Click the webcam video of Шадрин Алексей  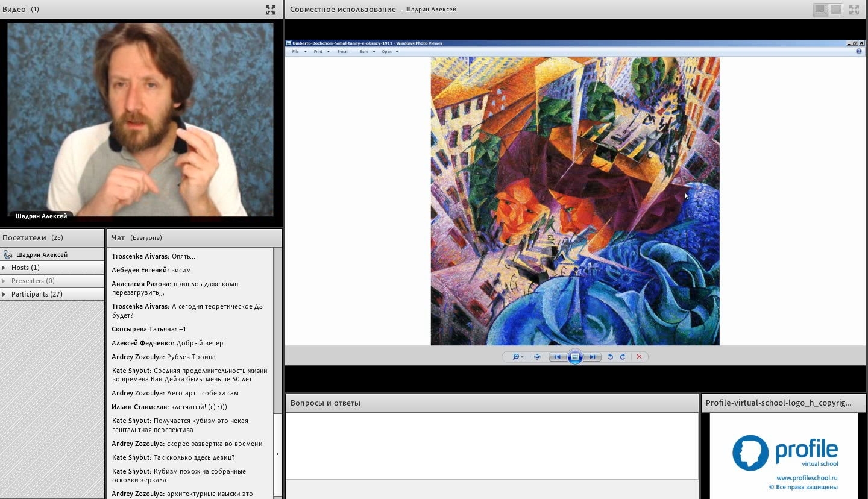point(140,119)
